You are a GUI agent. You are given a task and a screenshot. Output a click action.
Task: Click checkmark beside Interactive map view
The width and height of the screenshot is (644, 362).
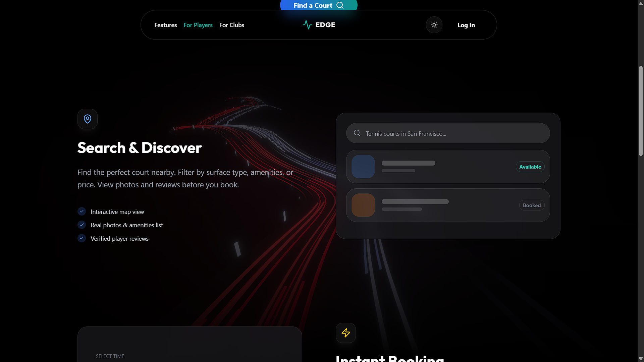pyautogui.click(x=82, y=212)
